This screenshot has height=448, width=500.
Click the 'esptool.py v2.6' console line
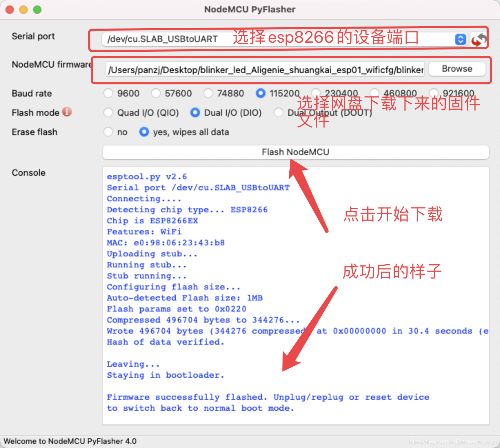pos(147,176)
